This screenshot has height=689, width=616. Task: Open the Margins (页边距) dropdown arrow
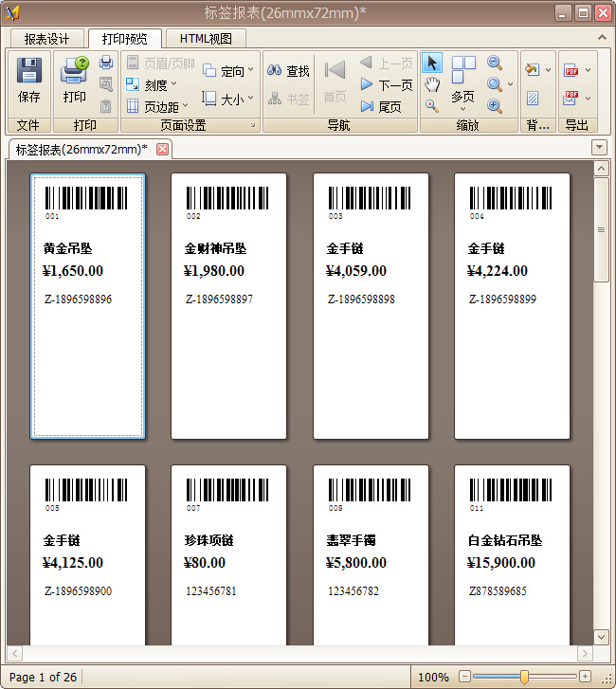[186, 105]
